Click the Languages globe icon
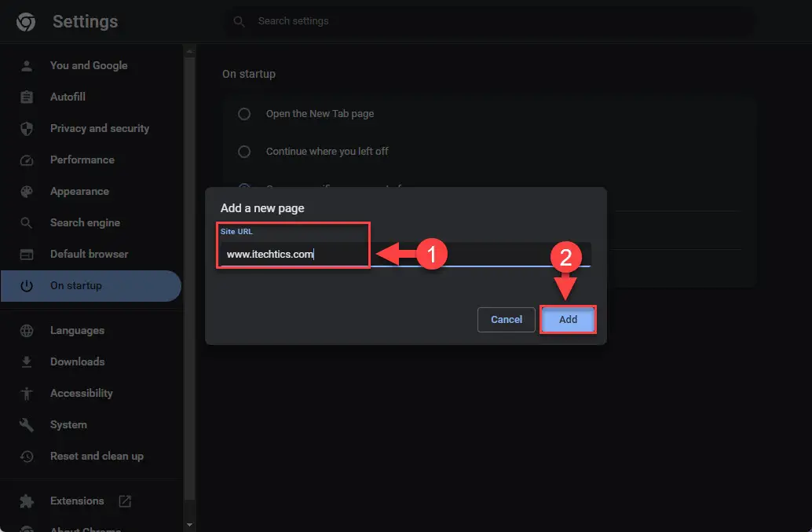Image resolution: width=812 pixels, height=532 pixels. click(27, 331)
